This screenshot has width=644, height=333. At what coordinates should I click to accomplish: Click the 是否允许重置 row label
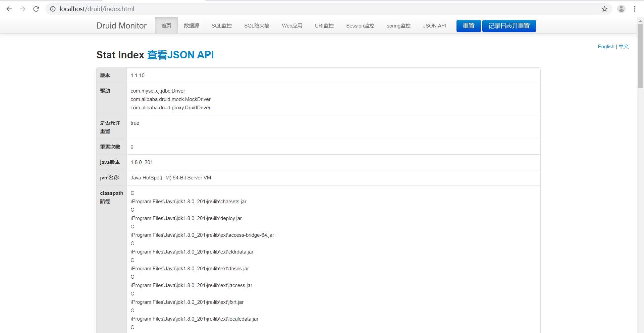point(110,127)
